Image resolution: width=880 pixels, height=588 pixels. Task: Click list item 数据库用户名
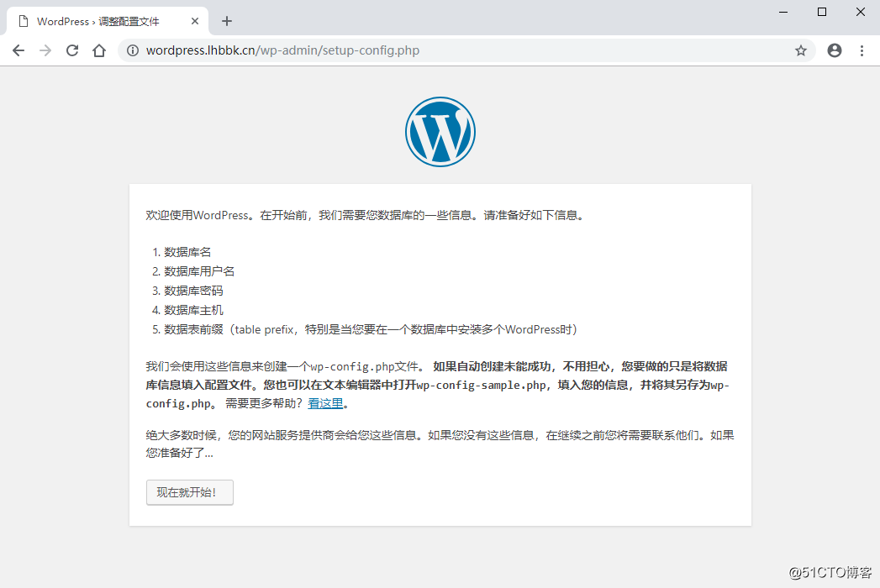(199, 271)
